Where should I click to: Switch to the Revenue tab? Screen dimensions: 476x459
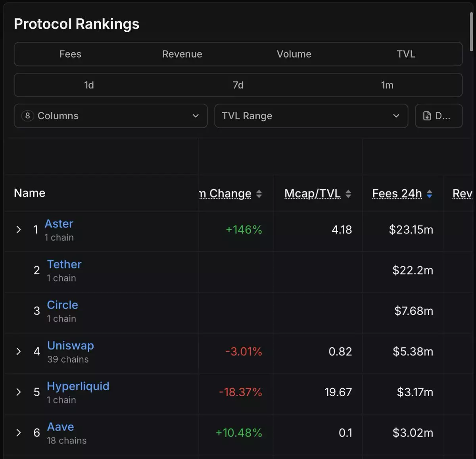[x=182, y=54]
